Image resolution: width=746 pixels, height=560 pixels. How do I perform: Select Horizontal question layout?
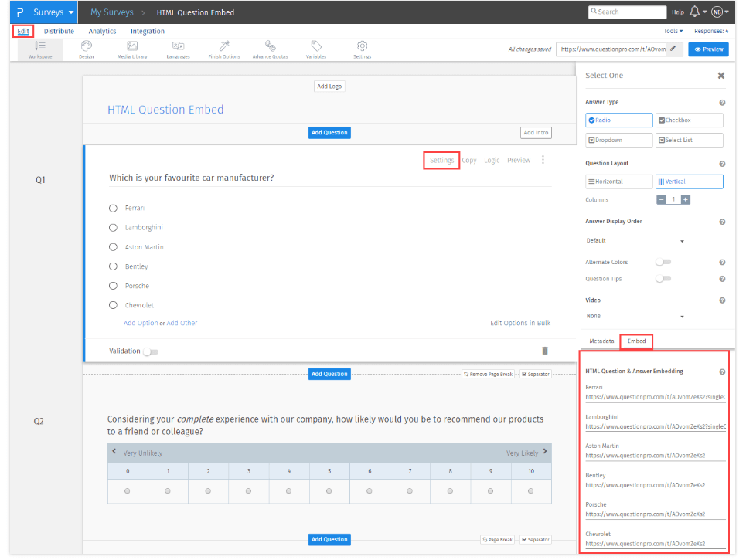(x=619, y=182)
